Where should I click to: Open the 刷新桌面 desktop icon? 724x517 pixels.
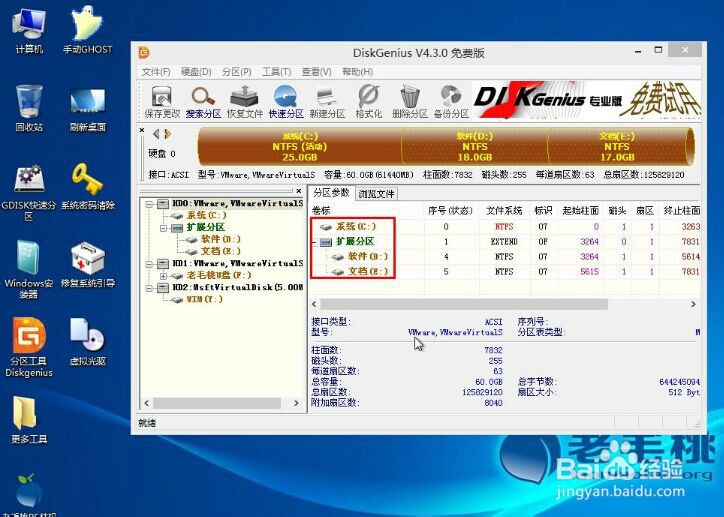coord(88,108)
